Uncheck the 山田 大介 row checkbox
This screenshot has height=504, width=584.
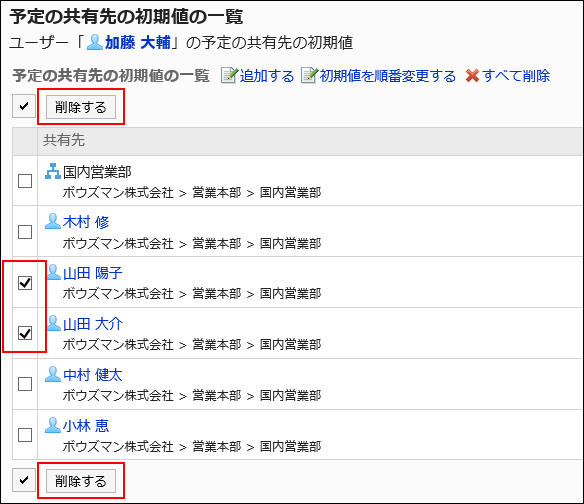click(25, 333)
